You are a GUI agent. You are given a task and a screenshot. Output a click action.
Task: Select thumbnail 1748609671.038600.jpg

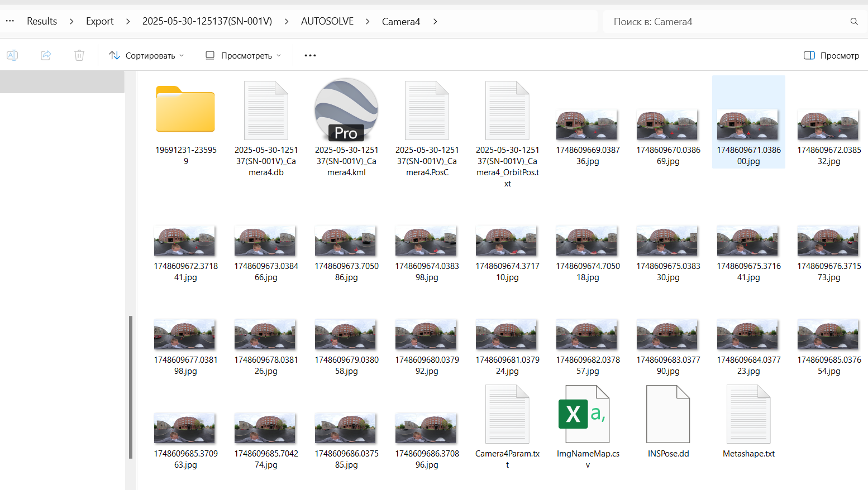point(748,125)
